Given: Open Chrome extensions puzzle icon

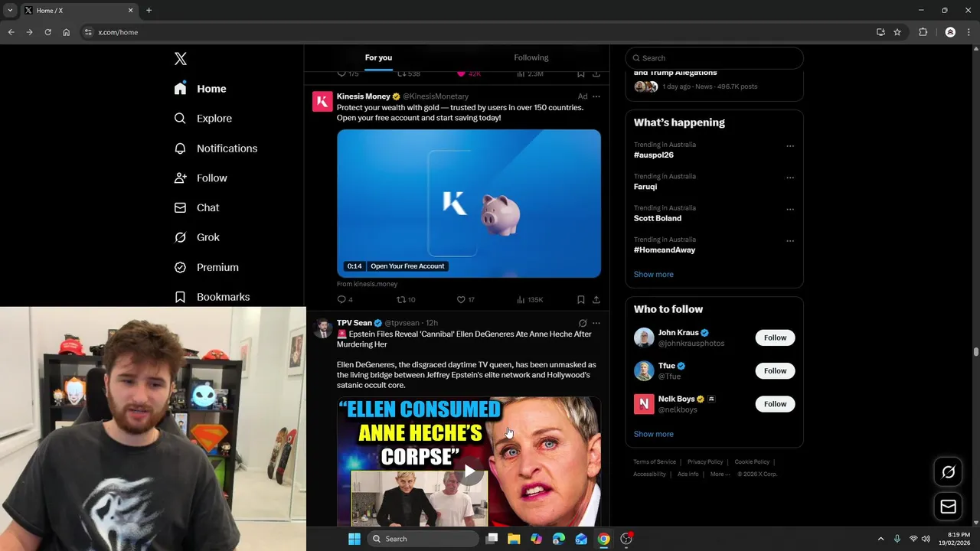Looking at the screenshot, I should click(x=923, y=32).
